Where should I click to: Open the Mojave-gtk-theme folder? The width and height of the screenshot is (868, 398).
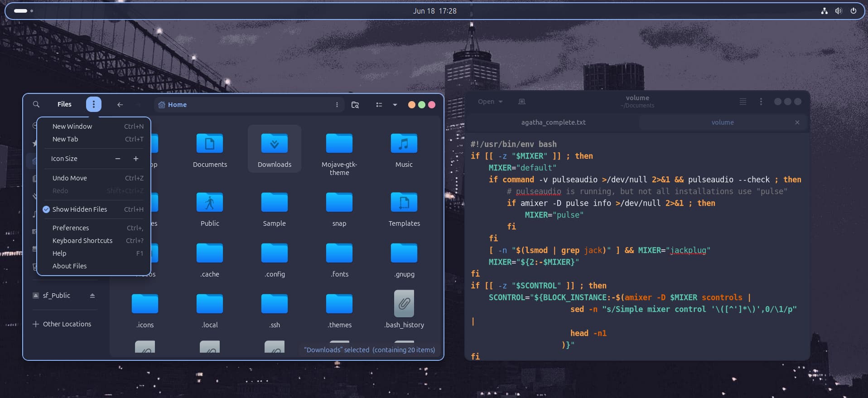(339, 154)
